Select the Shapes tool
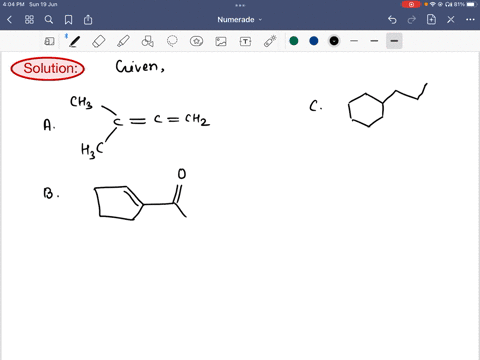Screen dimensions: 480x360 [147, 41]
